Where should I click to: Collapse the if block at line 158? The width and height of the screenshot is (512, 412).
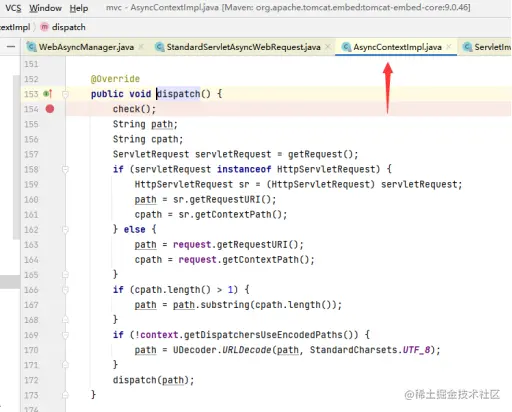click(x=65, y=170)
